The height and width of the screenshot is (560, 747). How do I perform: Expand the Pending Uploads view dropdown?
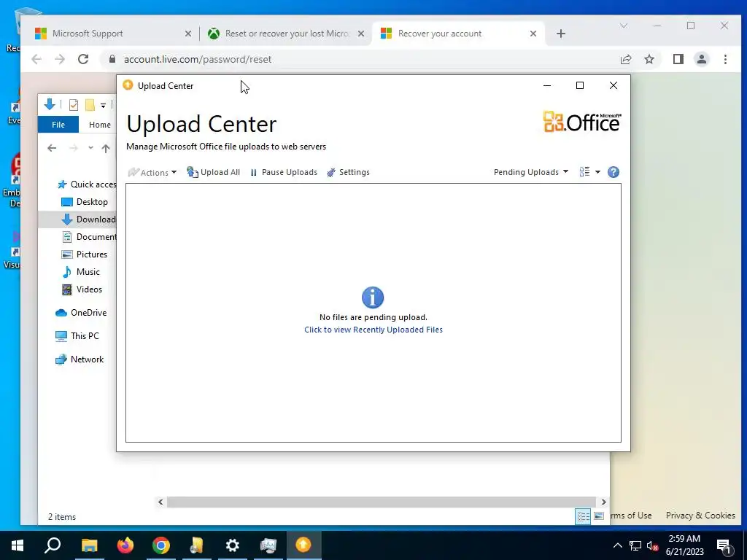(531, 172)
